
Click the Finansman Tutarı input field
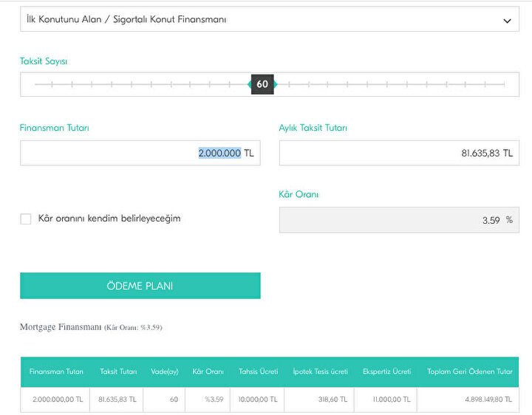click(140, 153)
